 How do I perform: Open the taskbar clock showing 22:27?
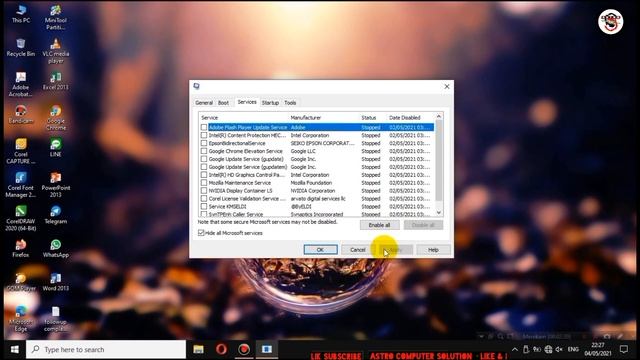point(598,349)
